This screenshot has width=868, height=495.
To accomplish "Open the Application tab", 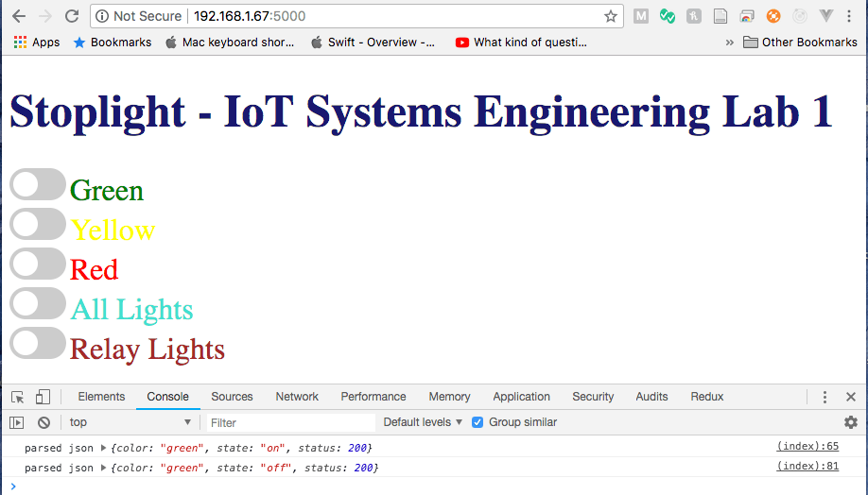I will pos(522,397).
